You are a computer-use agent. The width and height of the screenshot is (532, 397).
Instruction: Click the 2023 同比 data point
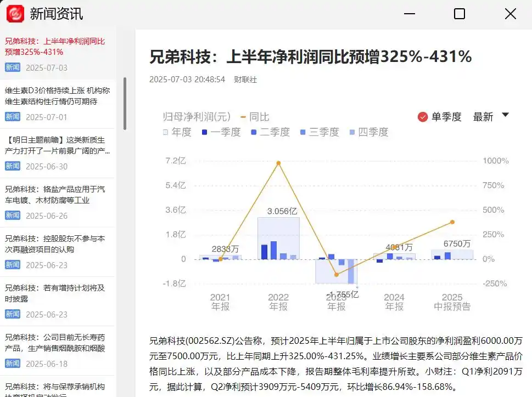[x=337, y=275]
